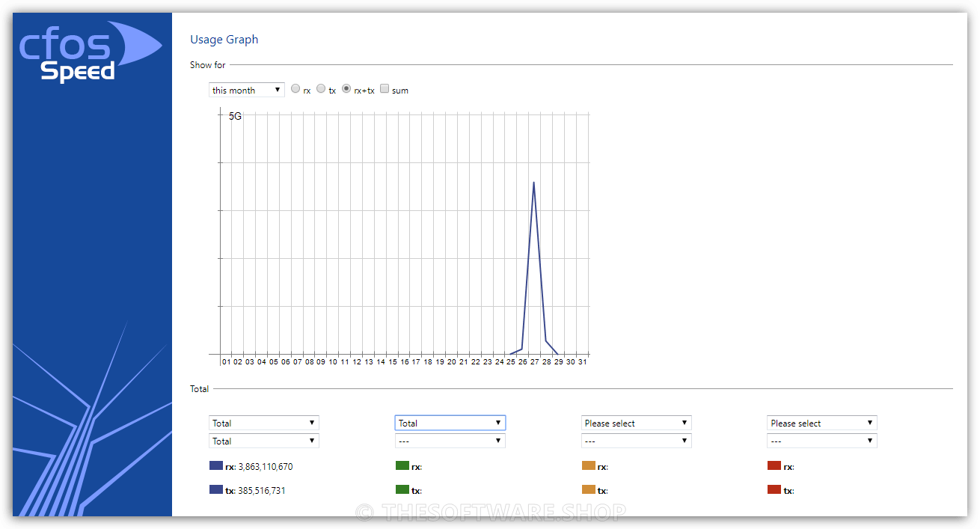
Task: Open the rightmost 'Please select' dropdown
Action: 821,423
